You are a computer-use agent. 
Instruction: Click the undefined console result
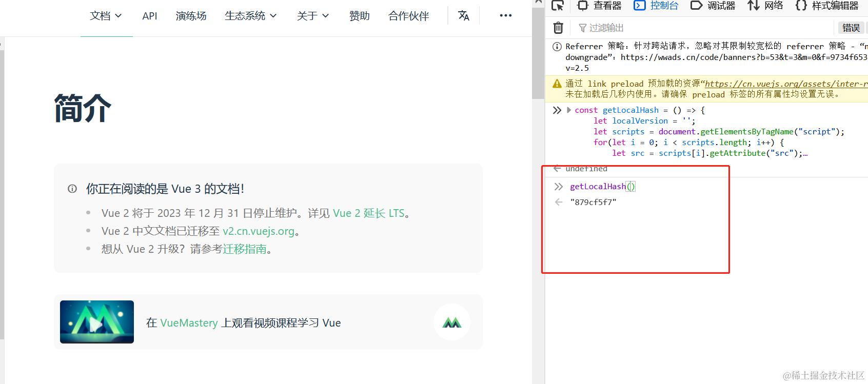pos(586,169)
